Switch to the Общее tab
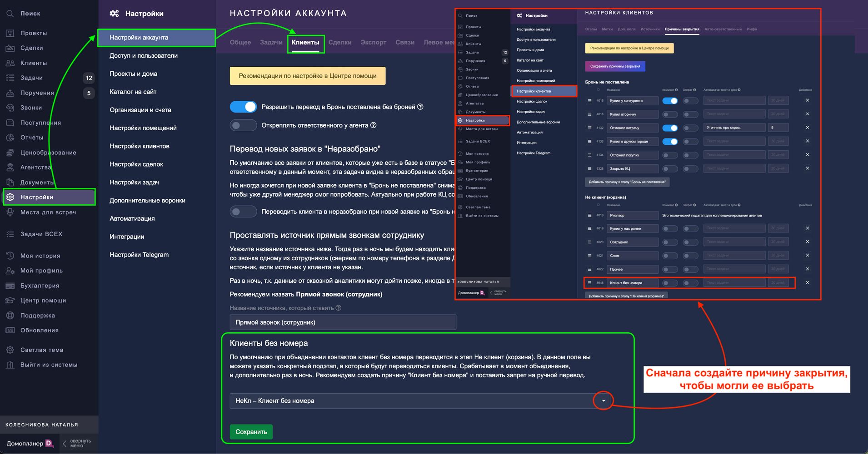 click(240, 42)
